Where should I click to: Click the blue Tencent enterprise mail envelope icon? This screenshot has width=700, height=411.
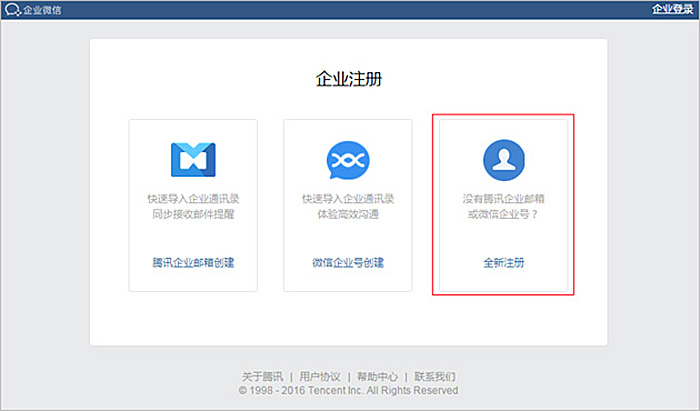coord(193,158)
